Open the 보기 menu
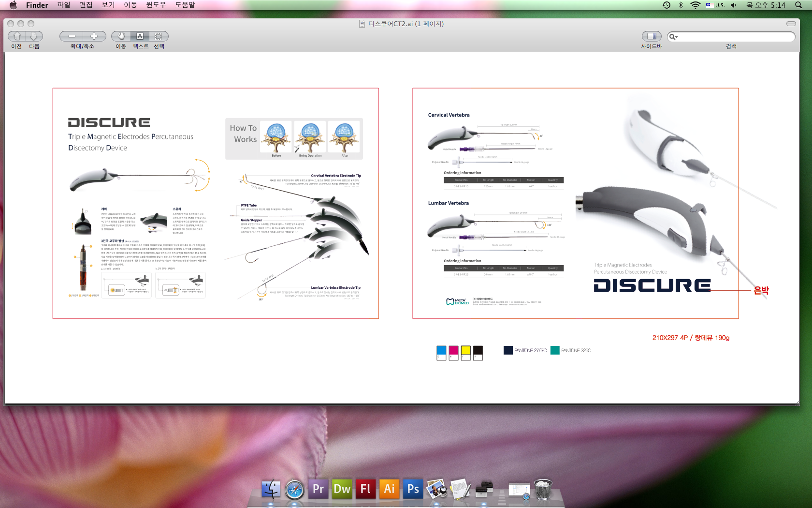The height and width of the screenshot is (508, 812). (x=108, y=5)
